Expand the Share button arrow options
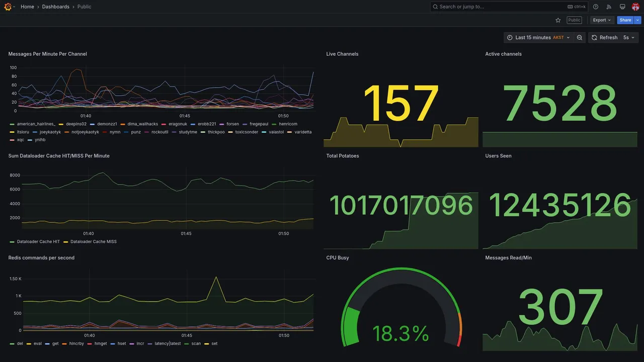This screenshot has width=644, height=362. pyautogui.click(x=638, y=20)
